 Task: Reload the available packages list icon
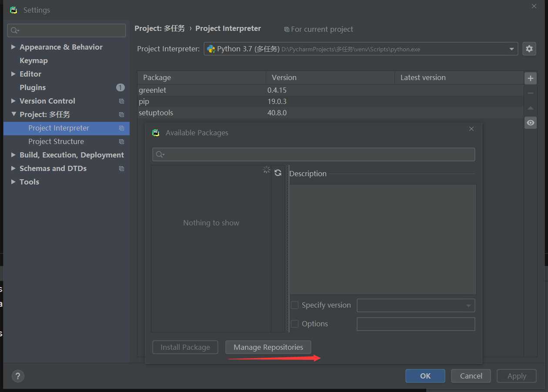click(278, 173)
